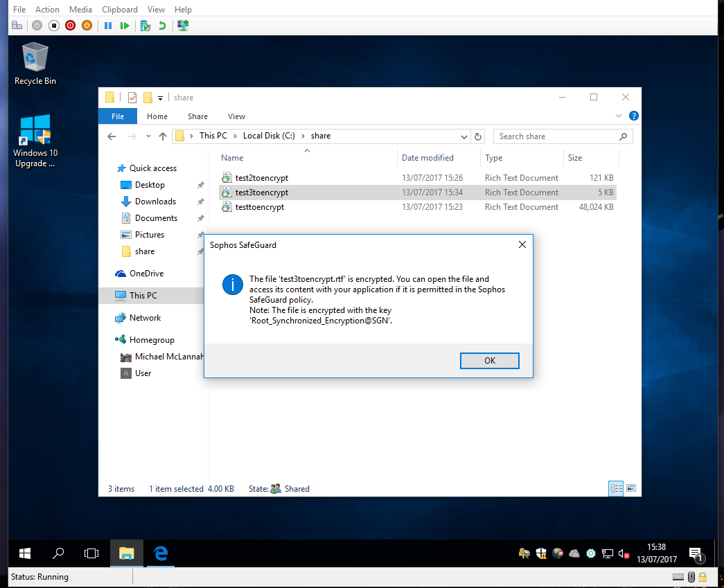This screenshot has height=588, width=724.
Task: Send Ctrl+Alt+Del using the VM toolbar icon
Action: coord(17,26)
